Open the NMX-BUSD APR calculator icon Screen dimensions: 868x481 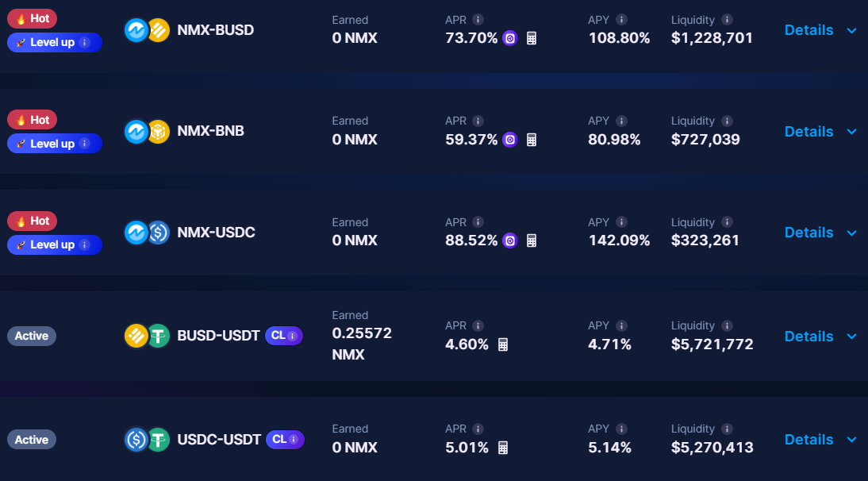pos(532,38)
